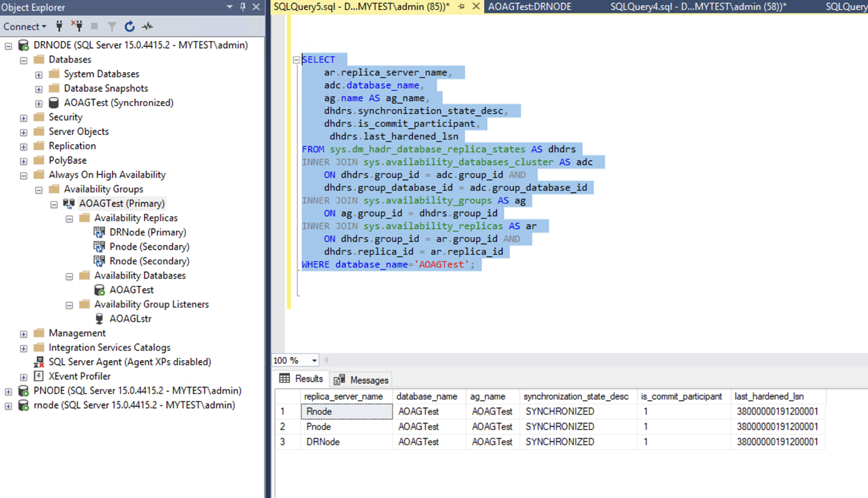This screenshot has height=498, width=868.
Task: Click the Disconnect icon in Object Explorer toolbar
Action: 77,26
